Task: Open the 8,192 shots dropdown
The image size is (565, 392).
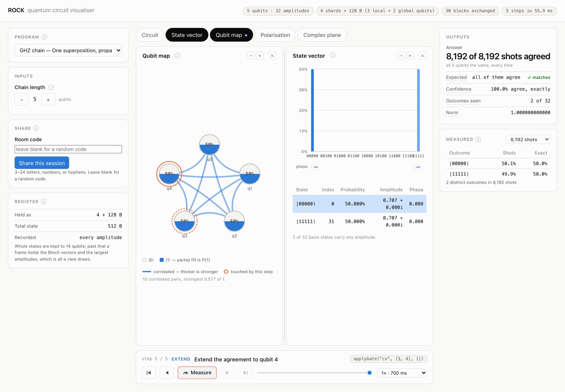Action: tap(528, 139)
